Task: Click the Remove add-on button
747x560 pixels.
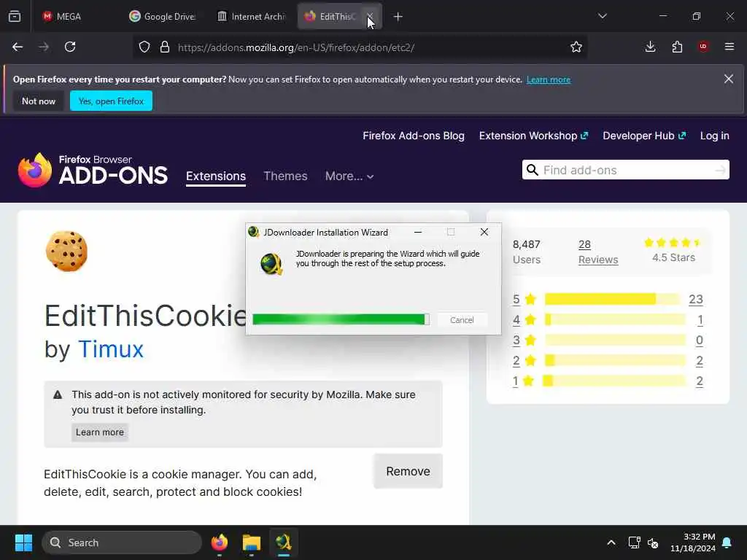Action: pos(408,472)
